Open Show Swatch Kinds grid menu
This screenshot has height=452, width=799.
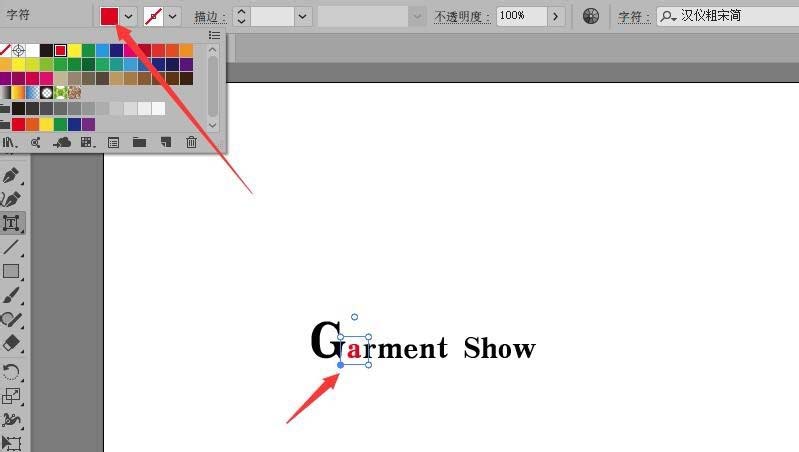[x=87, y=143]
